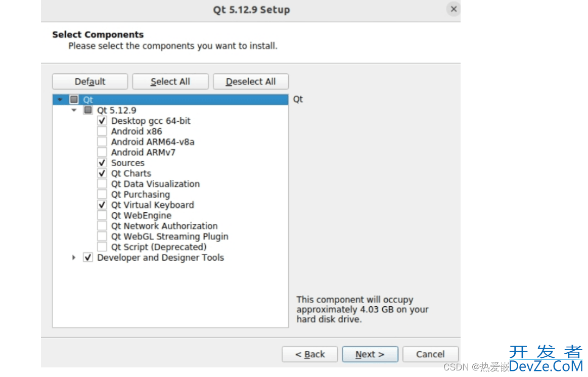This screenshot has width=588, height=377.
Task: Expand Developer and Designer Tools node
Action: [74, 257]
